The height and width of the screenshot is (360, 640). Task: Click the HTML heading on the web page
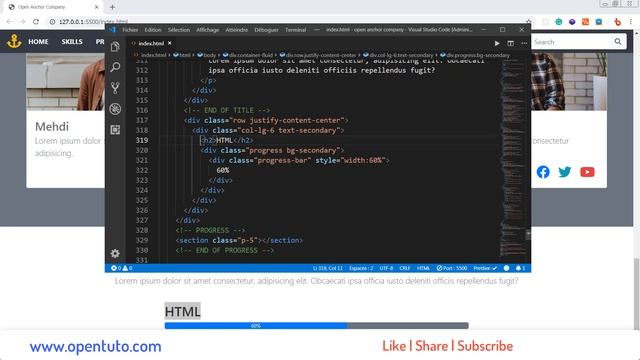coord(182,311)
